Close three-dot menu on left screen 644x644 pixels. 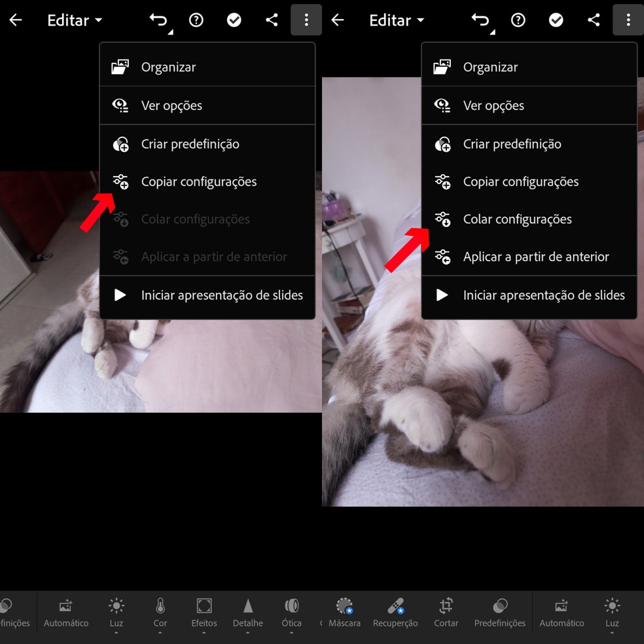click(306, 20)
